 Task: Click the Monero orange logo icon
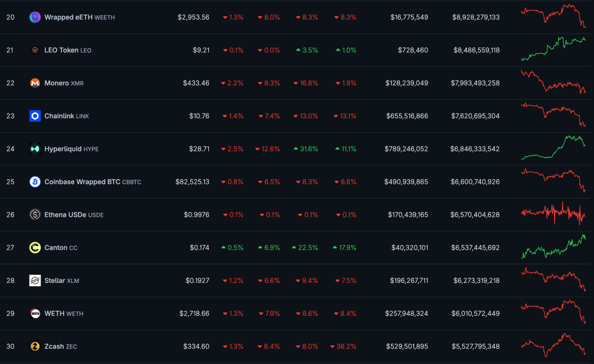(35, 83)
